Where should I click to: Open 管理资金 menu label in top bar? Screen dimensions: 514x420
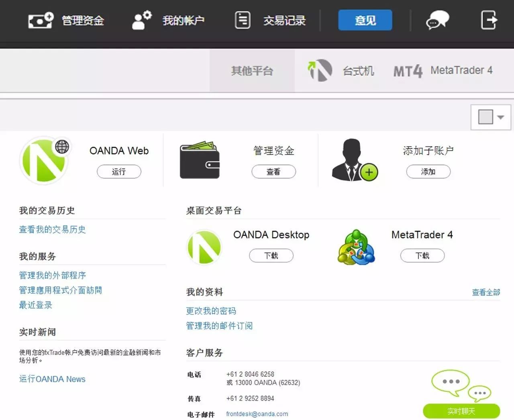tap(83, 20)
